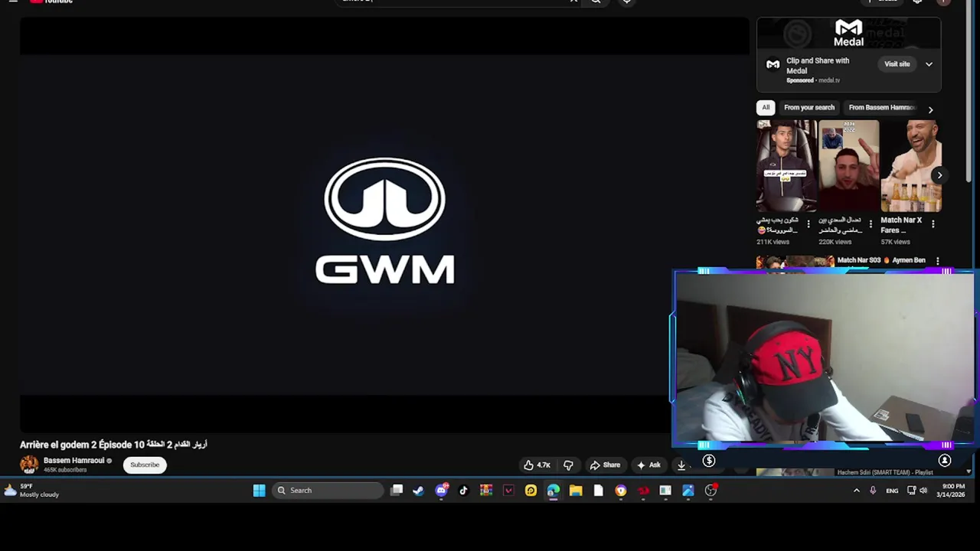The image size is (980, 551).
Task: Open Match Nar S03 Aymen Ben video title
Action: (881, 260)
